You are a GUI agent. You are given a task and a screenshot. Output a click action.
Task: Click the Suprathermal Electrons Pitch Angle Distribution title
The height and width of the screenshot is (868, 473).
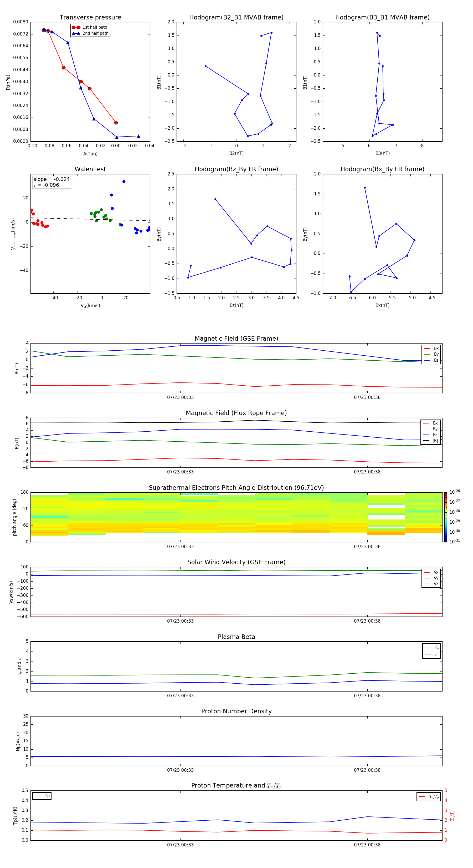click(x=236, y=488)
